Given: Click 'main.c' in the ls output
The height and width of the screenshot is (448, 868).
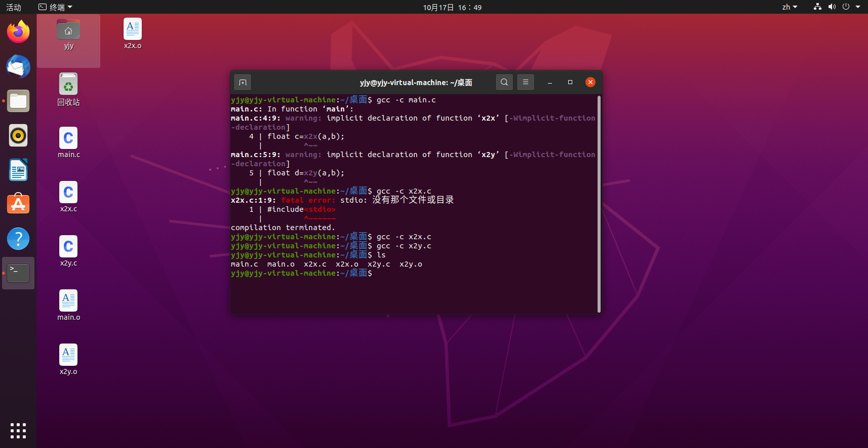Looking at the screenshot, I should [x=244, y=264].
